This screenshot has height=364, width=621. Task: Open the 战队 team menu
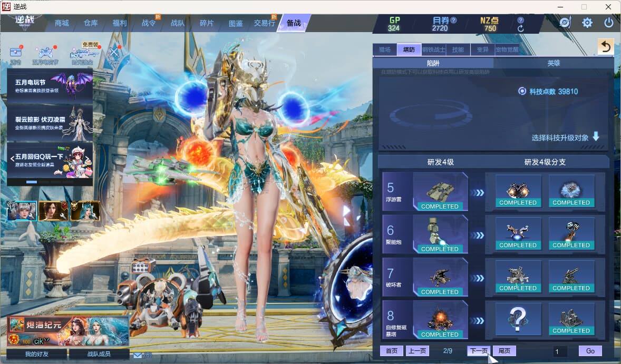point(178,23)
